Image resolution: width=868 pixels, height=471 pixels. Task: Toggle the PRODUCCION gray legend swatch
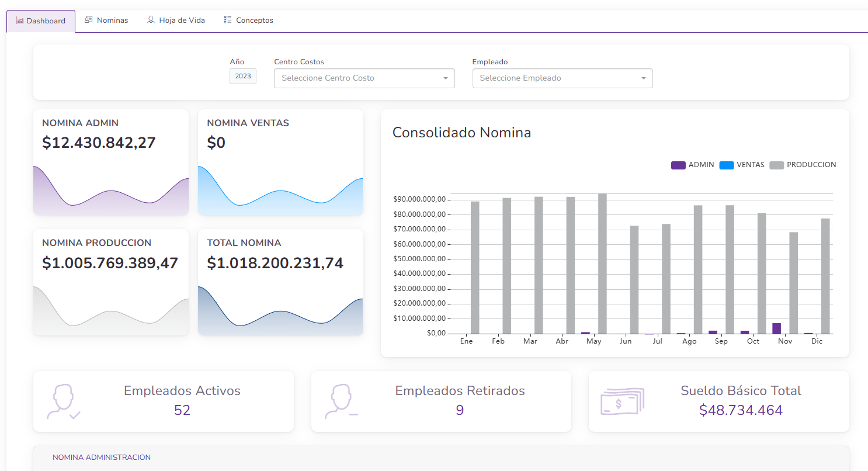(776, 165)
